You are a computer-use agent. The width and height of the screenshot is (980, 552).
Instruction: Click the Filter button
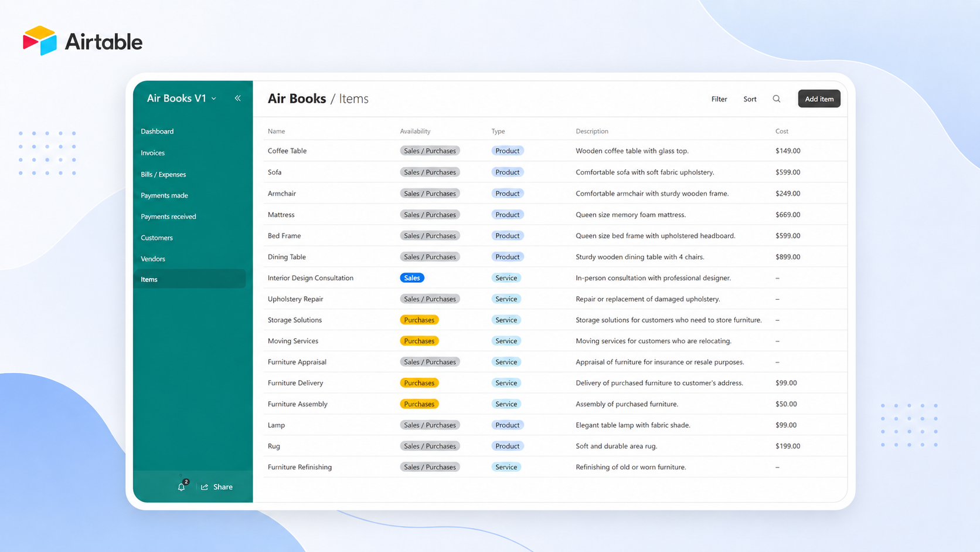click(719, 99)
